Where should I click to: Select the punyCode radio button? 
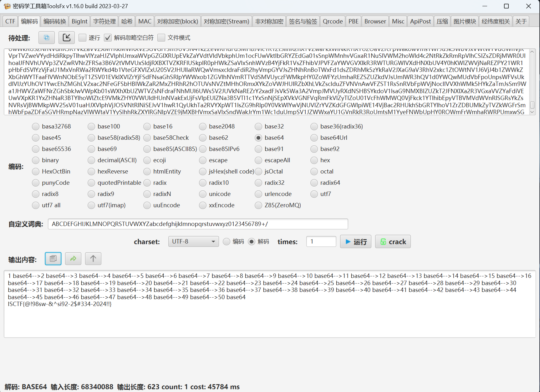(x=36, y=183)
